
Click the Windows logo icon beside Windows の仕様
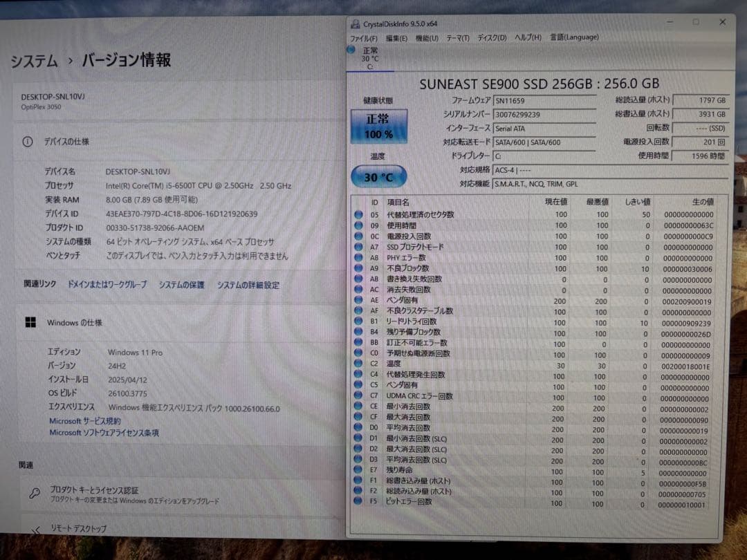tap(29, 322)
